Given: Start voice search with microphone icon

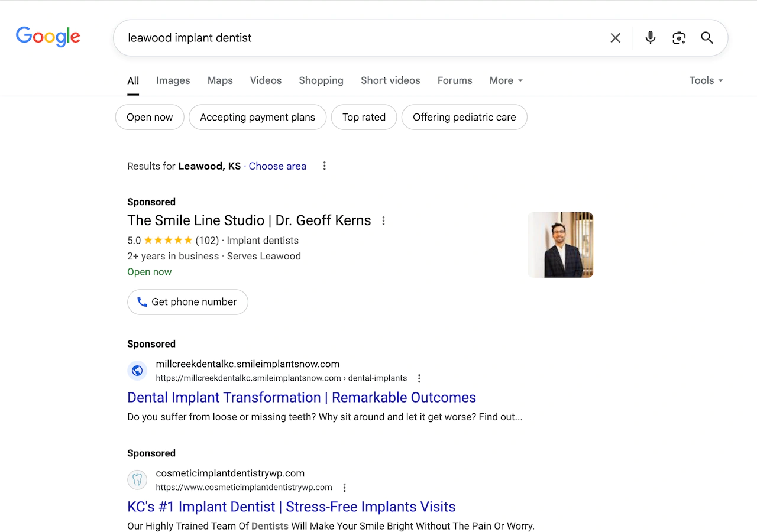Looking at the screenshot, I should coord(651,38).
